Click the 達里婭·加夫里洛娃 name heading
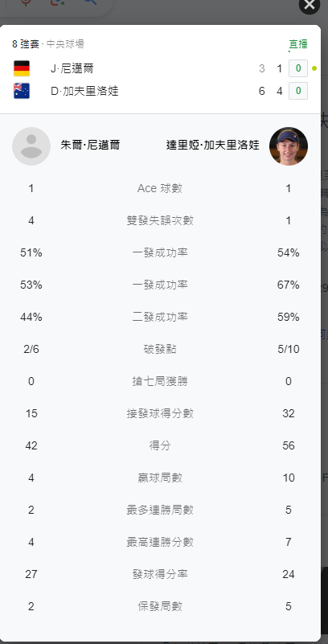 pyautogui.click(x=213, y=146)
